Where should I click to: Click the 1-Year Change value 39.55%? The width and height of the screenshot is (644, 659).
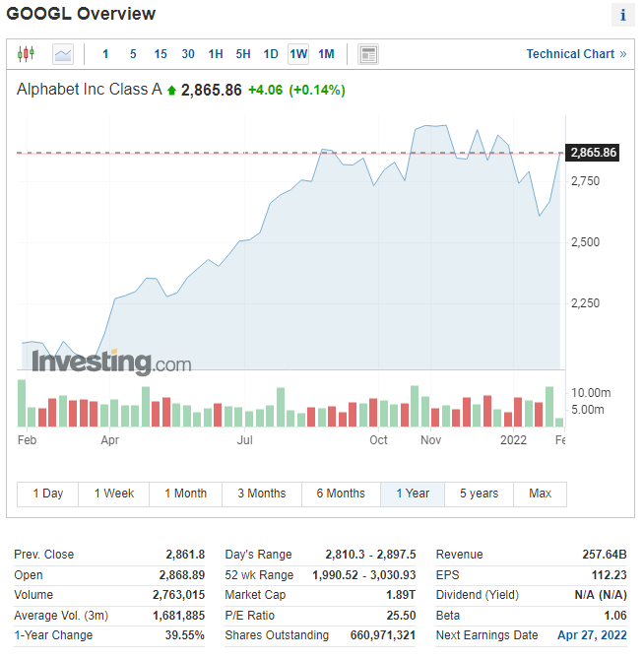(185, 635)
